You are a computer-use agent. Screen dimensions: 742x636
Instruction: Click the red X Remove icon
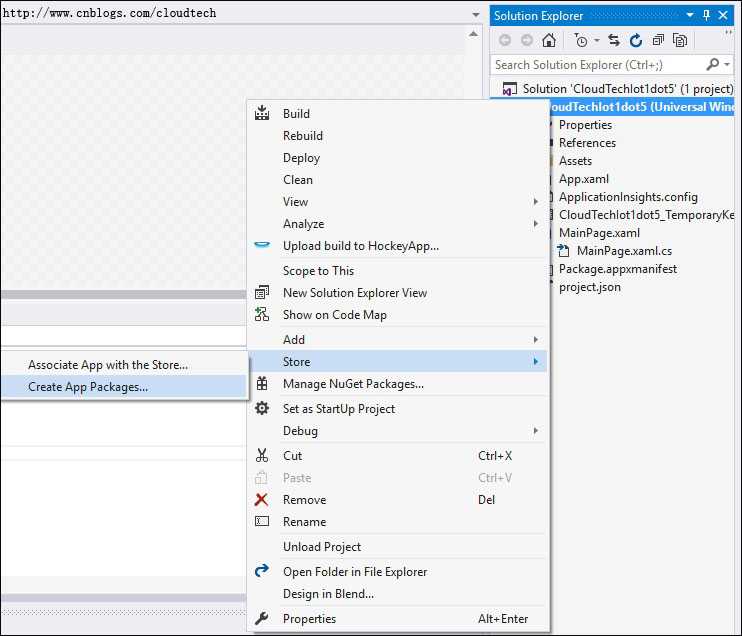(261, 499)
